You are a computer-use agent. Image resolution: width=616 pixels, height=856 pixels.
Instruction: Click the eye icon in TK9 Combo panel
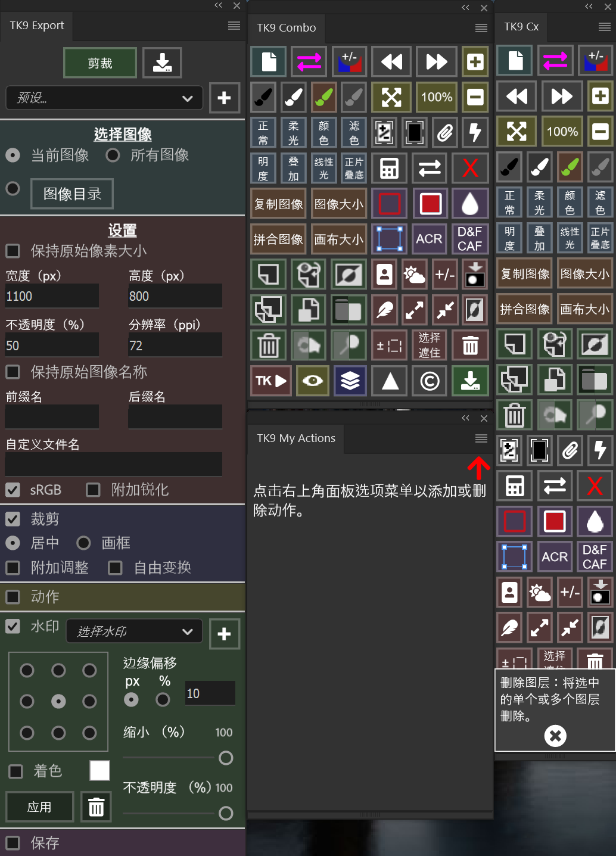click(312, 381)
